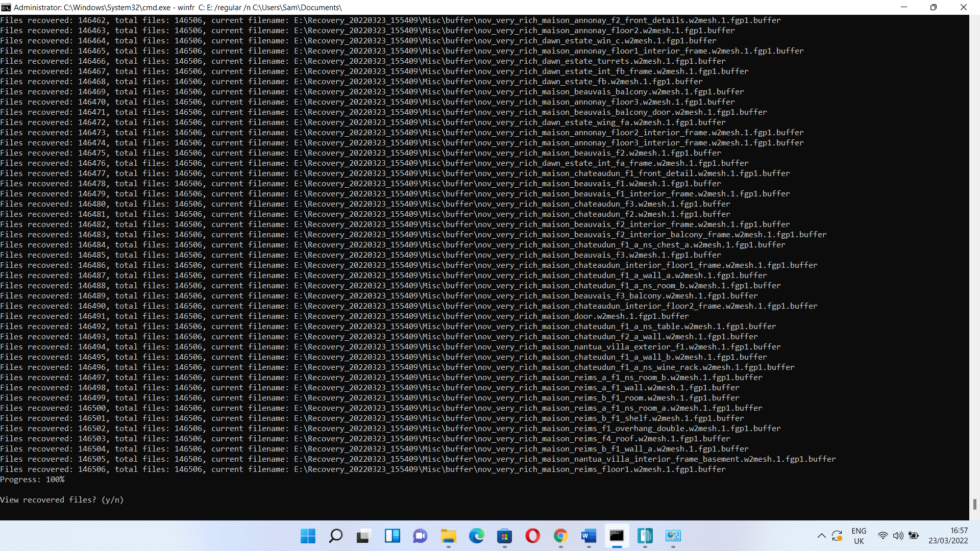Click the maison_beauvais_f3.w2mesh line
This screenshot has height=551, width=980.
click(x=360, y=255)
